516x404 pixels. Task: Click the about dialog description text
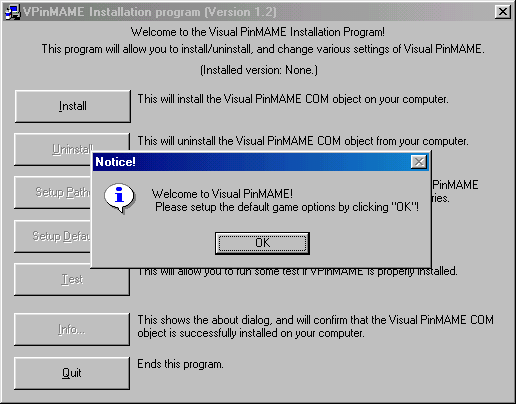pyautogui.click(x=315, y=327)
